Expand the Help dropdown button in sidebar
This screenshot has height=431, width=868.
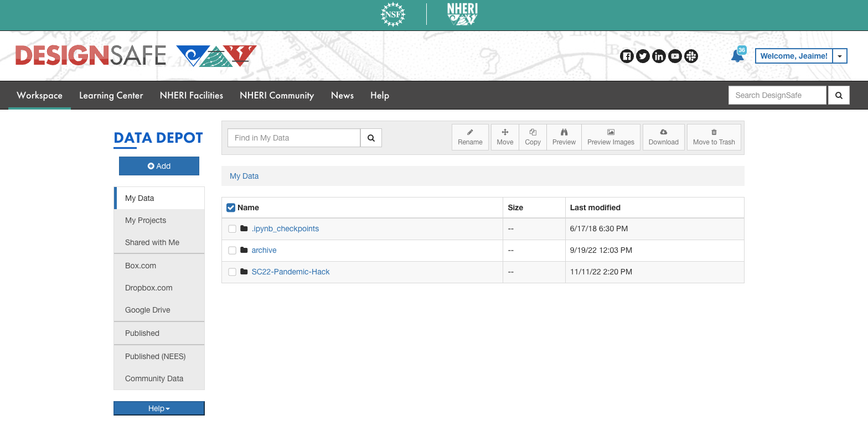[159, 408]
